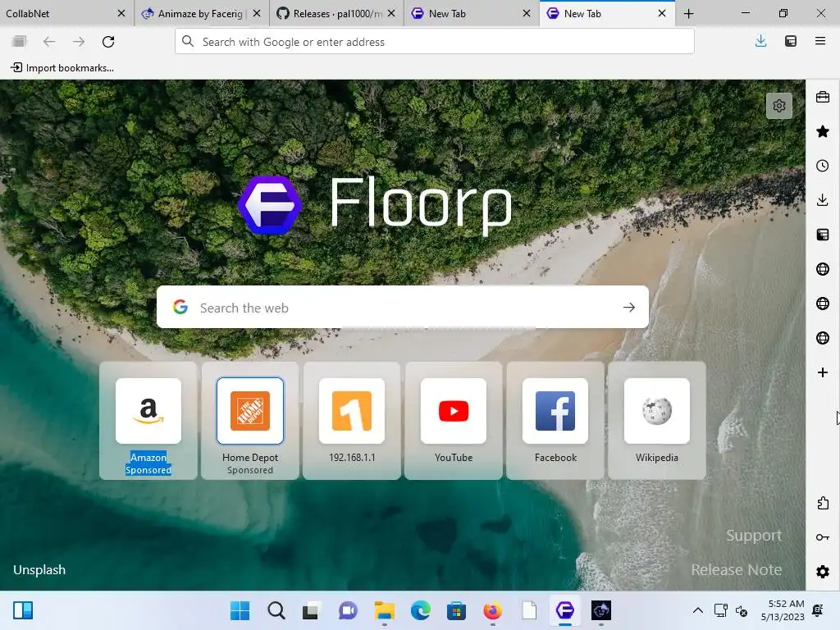840x630 pixels.
Task: Open the application hamburger menu
Action: click(x=820, y=41)
